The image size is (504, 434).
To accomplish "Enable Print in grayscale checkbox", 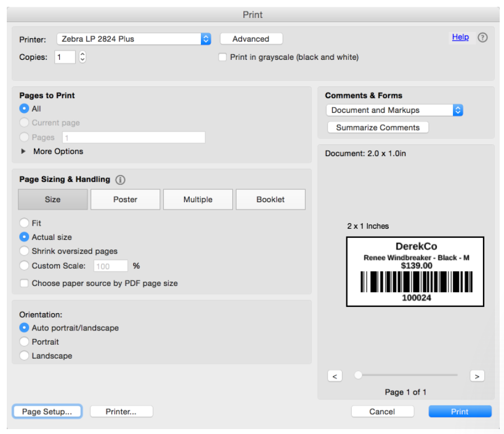I will (223, 57).
